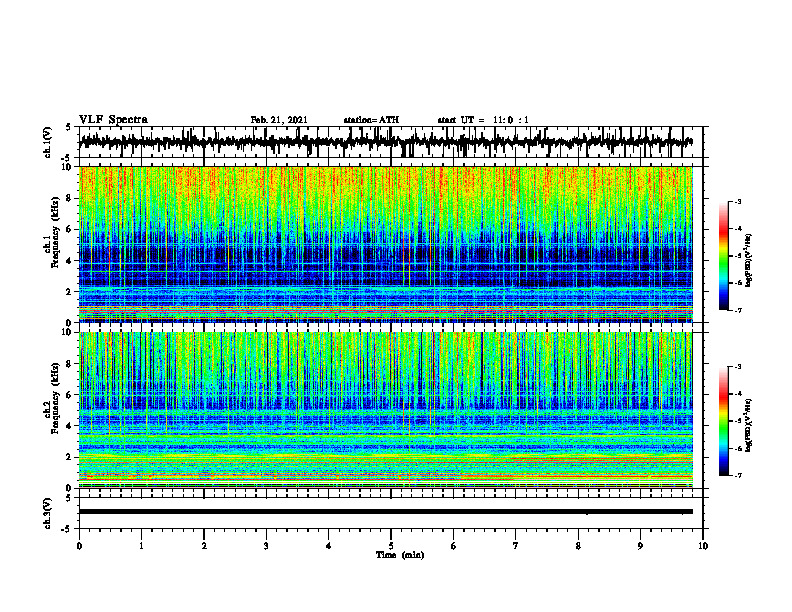Click the "5" tick on ch.1(V) axis
Image resolution: width=792 pixels, height=612 pixels.
pyautogui.click(x=69, y=128)
